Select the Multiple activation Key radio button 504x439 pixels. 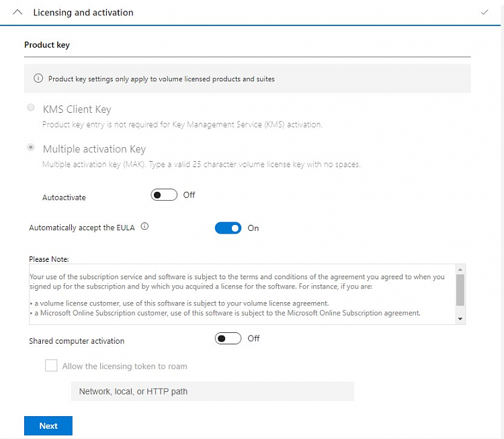tap(31, 147)
